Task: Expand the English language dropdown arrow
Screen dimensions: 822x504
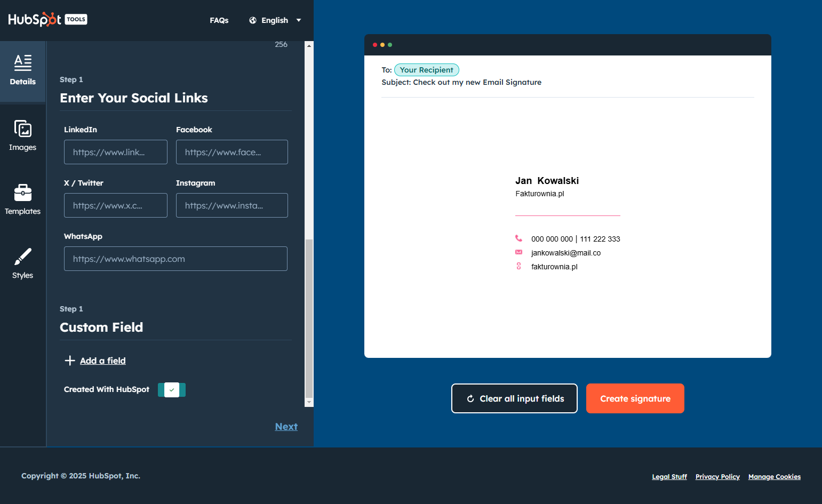Action: pyautogui.click(x=299, y=20)
